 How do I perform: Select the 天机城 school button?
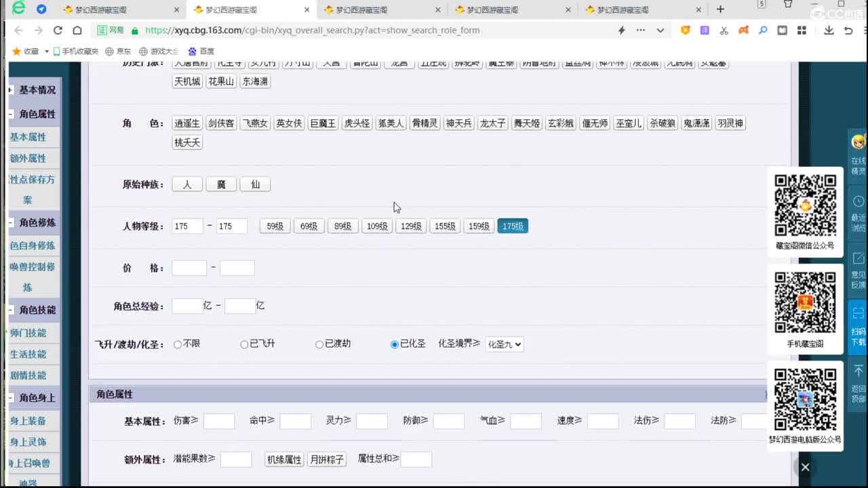pos(187,81)
